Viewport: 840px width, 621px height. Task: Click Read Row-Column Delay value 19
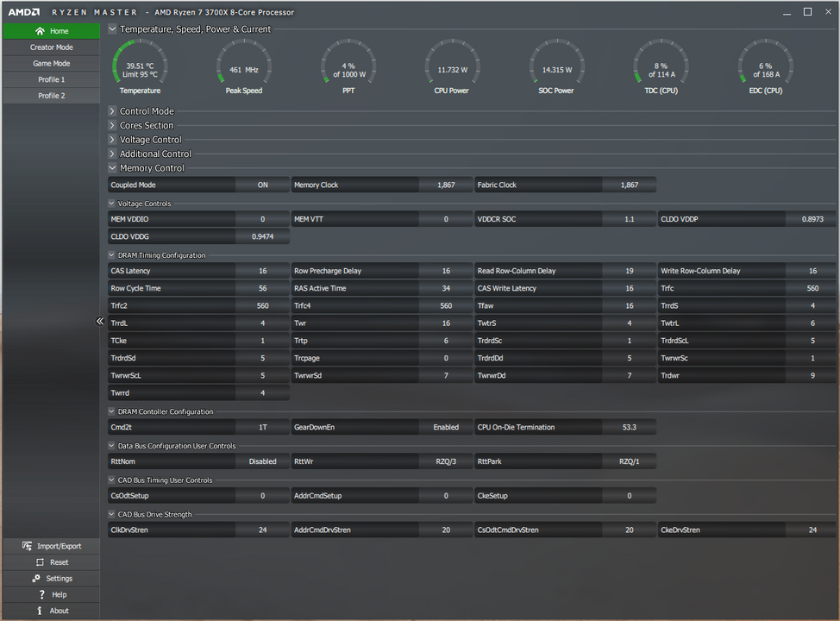pos(629,271)
